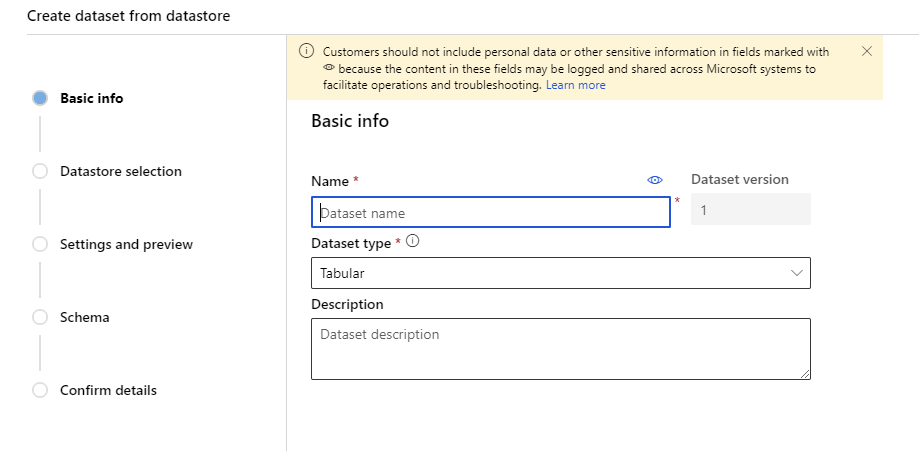Click the blue eye icon above Name field

coord(655,180)
